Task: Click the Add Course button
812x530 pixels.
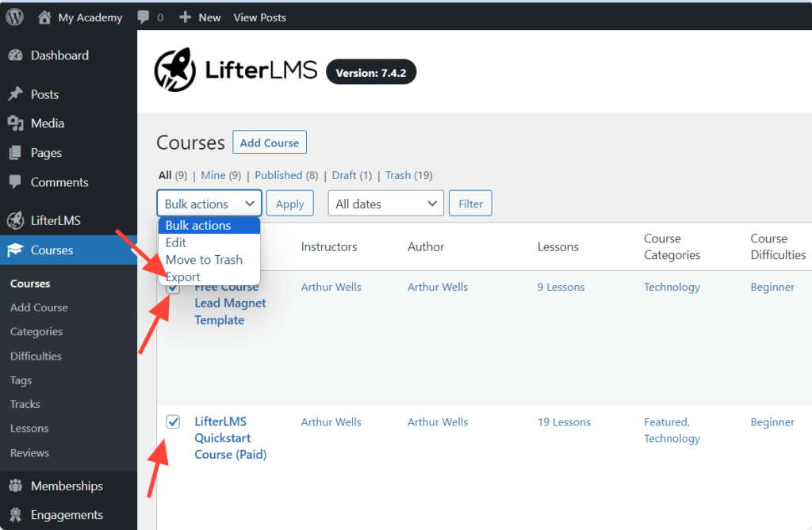Action: [269, 143]
